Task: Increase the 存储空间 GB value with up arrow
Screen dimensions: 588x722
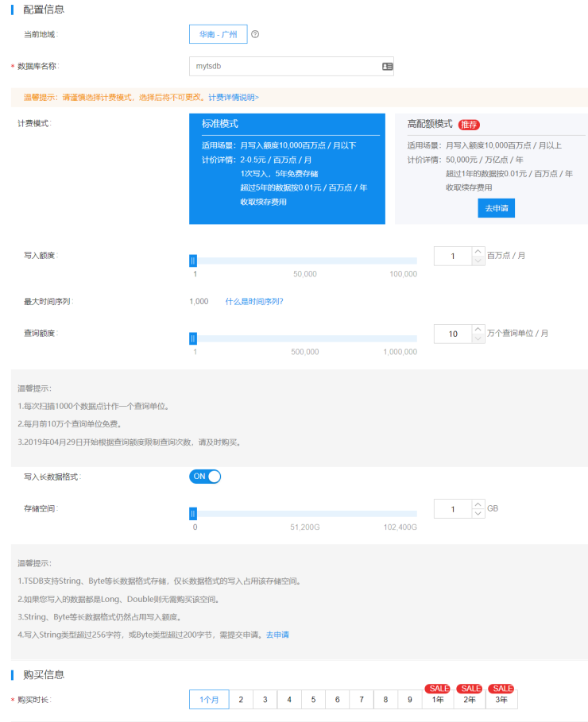Action: tap(478, 504)
